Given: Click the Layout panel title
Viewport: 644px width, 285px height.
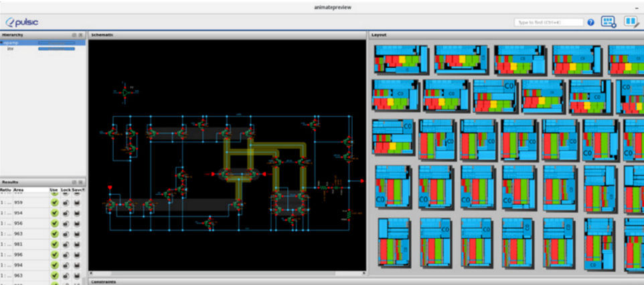Looking at the screenshot, I should click(x=379, y=35).
